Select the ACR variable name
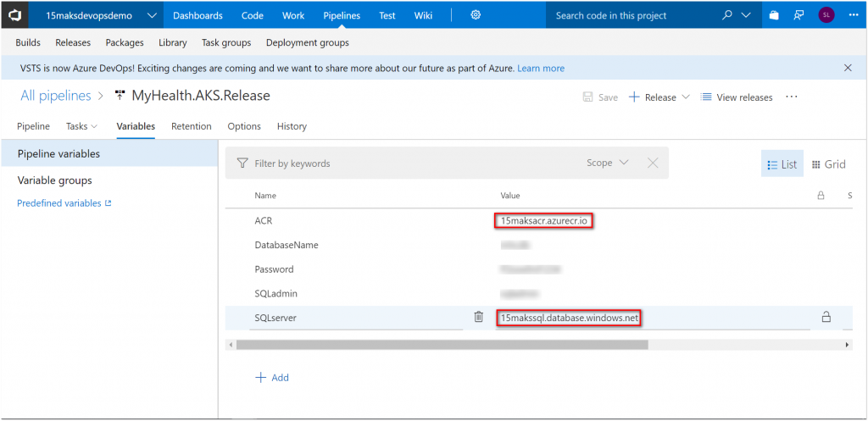 pyautogui.click(x=264, y=221)
